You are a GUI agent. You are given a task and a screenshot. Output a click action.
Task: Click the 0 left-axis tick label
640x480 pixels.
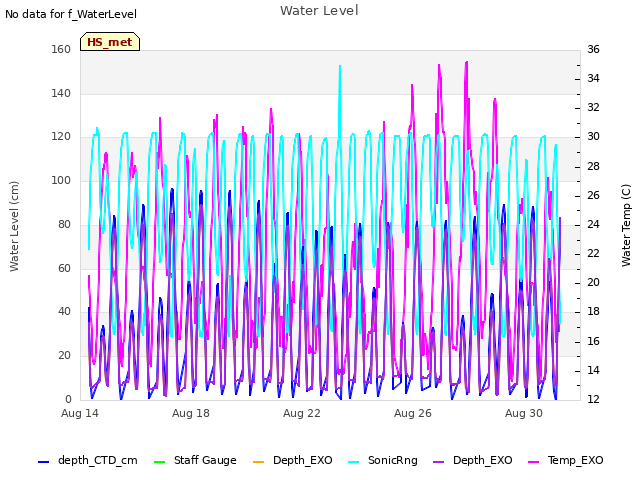coord(68,399)
